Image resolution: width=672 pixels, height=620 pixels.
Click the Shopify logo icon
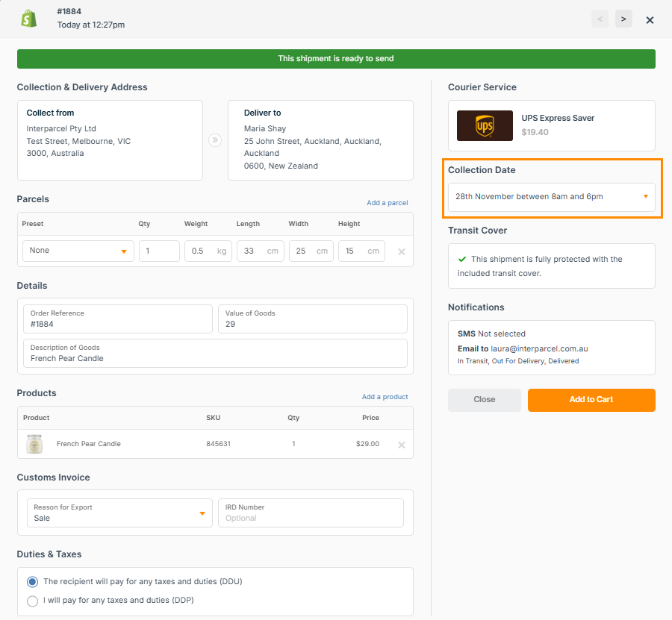pyautogui.click(x=29, y=18)
